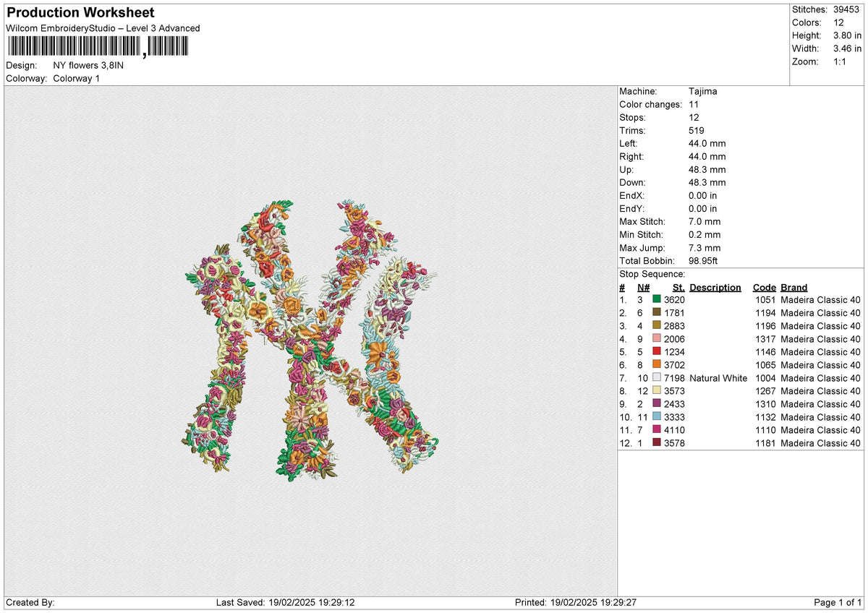This screenshot has height=613, width=868.
Task: Click the olive swatch for code 1196
Action: (x=657, y=325)
